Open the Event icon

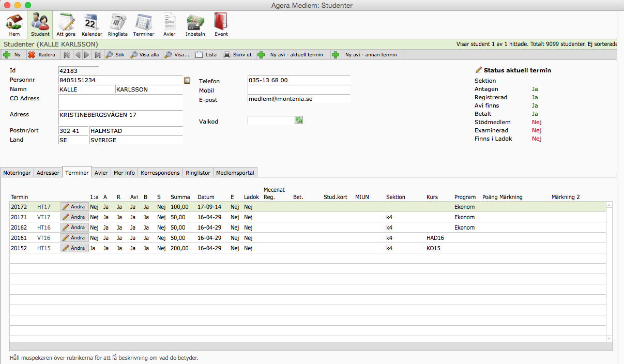point(221,25)
